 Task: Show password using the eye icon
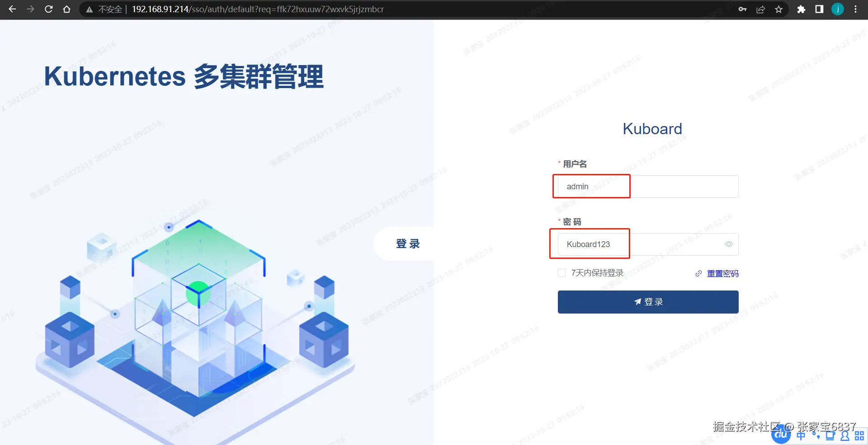tap(729, 244)
